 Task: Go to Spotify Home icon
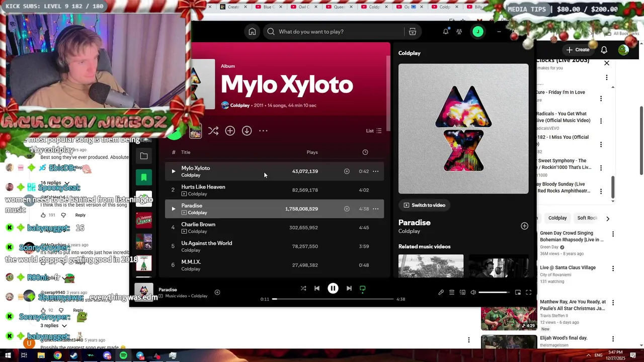point(252,32)
